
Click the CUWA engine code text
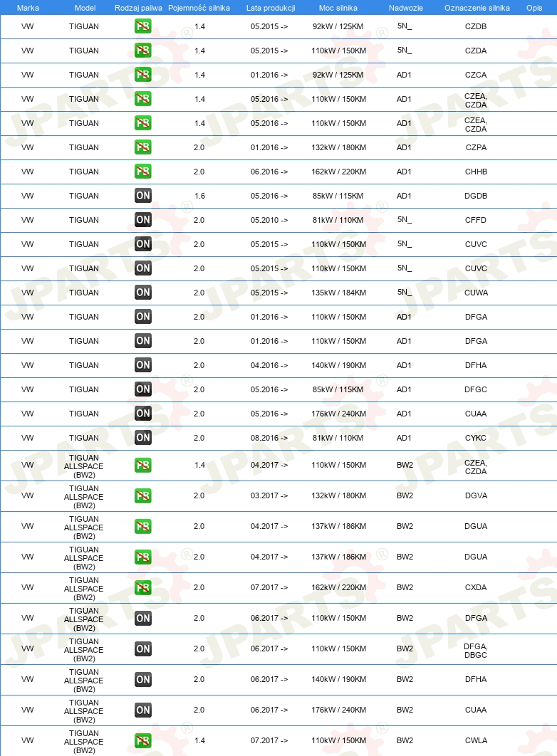(476, 293)
